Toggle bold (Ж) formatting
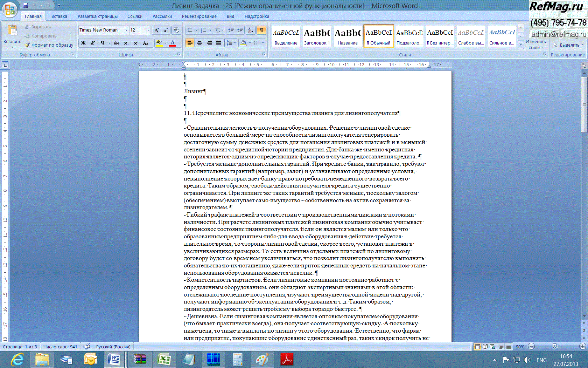Viewport: 588px width, 368px height. tap(83, 43)
